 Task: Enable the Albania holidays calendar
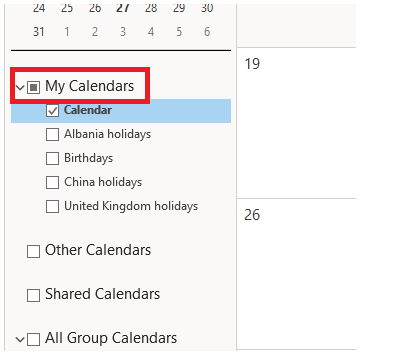tap(52, 135)
